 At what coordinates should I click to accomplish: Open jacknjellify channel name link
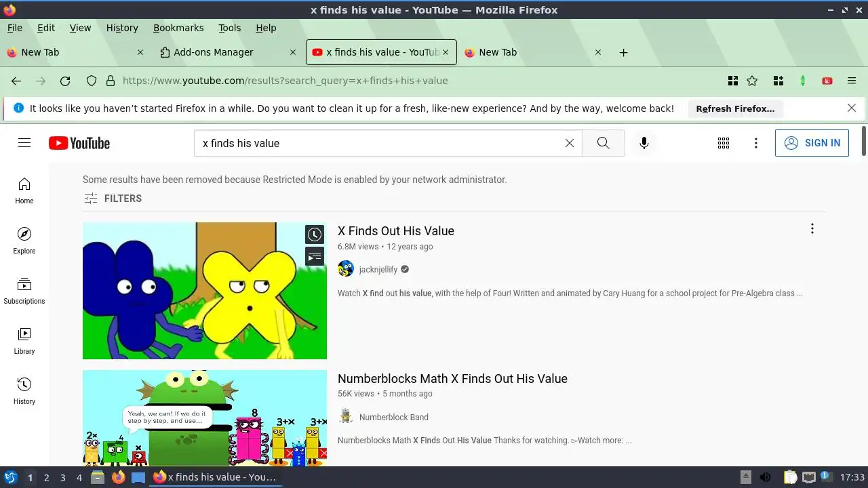378,269
